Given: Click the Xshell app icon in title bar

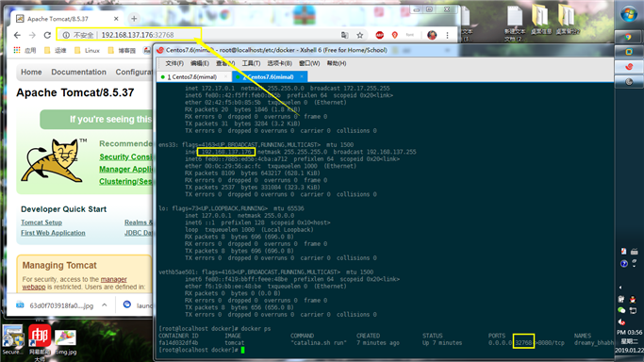Looking at the screenshot, I should click(160, 50).
